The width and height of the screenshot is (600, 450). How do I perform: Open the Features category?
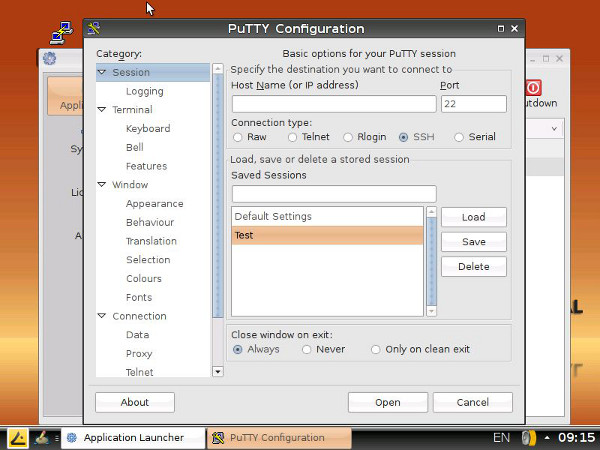[x=147, y=166]
